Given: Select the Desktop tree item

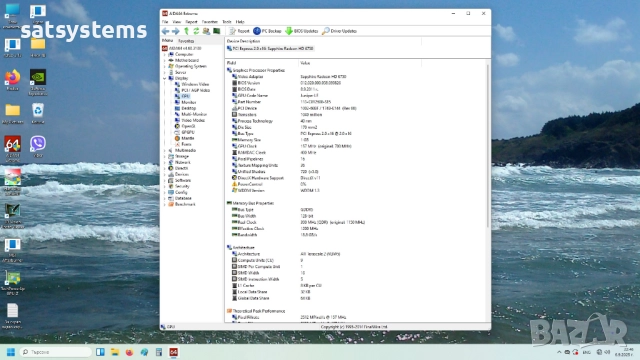Looking at the screenshot, I should tap(185, 108).
